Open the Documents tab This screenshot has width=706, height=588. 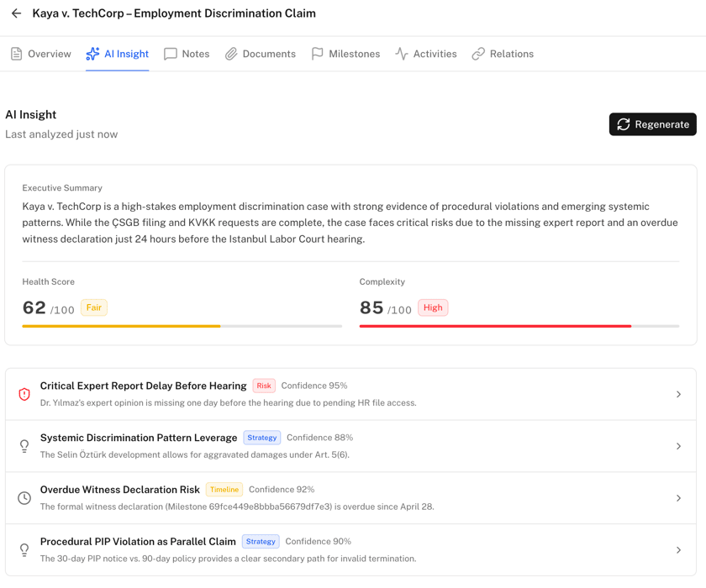coord(261,54)
